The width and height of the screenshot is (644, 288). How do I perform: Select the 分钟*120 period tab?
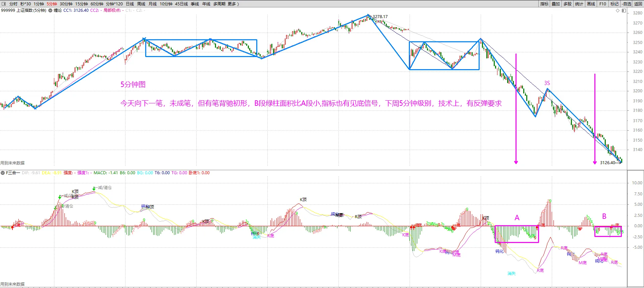click(114, 4)
